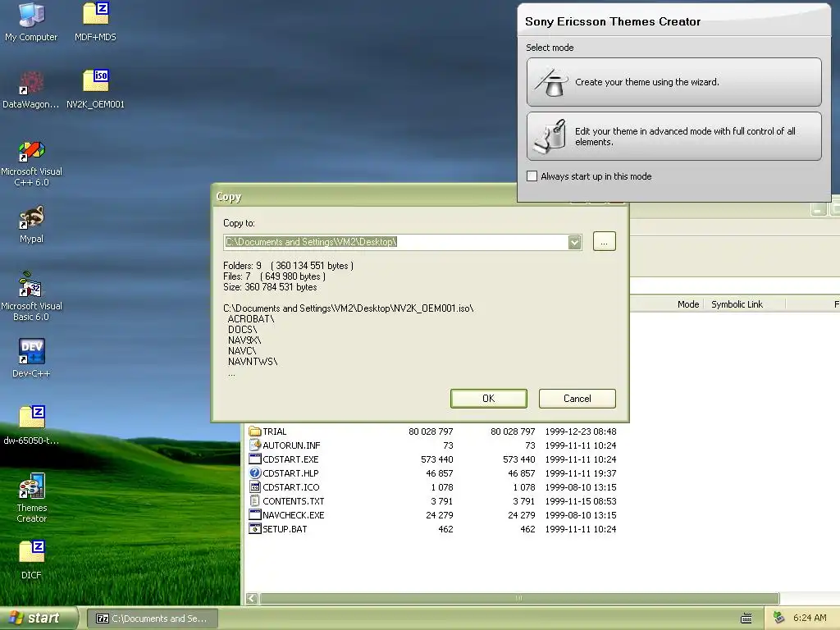Click CONTENTS.TXT date 1999-11-15 08:53
This screenshot has height=630, width=840.
(x=581, y=501)
